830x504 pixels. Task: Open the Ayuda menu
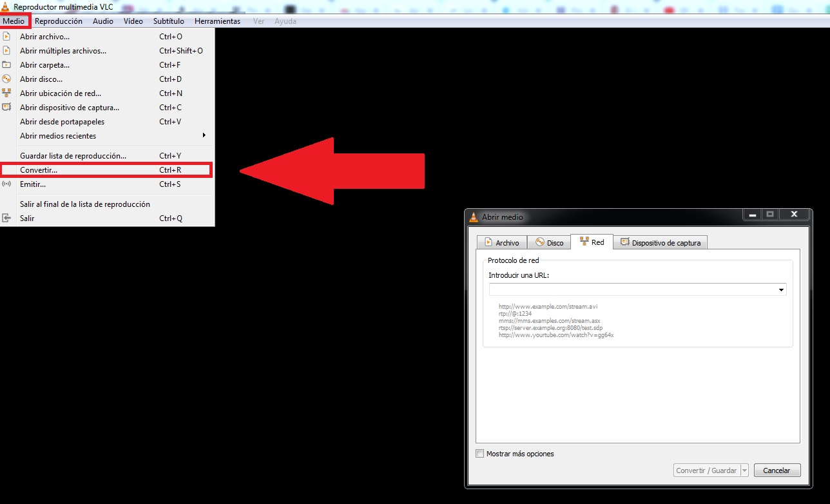(285, 21)
